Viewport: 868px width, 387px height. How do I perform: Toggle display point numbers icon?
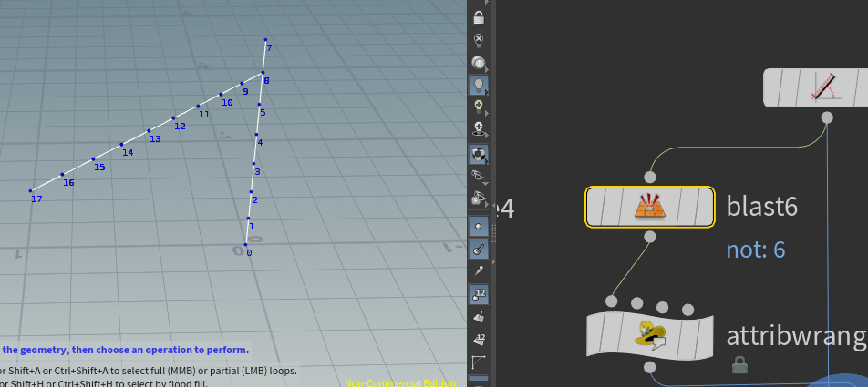point(479,294)
